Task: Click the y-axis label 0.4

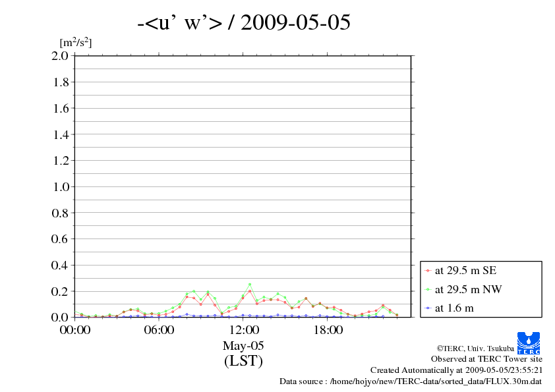Action: [60, 265]
